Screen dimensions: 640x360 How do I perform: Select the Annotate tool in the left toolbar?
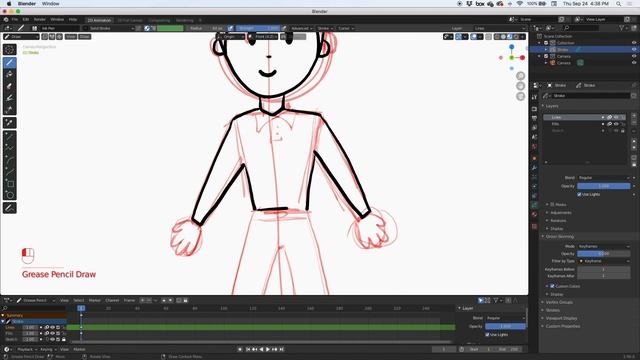[x=9, y=208]
